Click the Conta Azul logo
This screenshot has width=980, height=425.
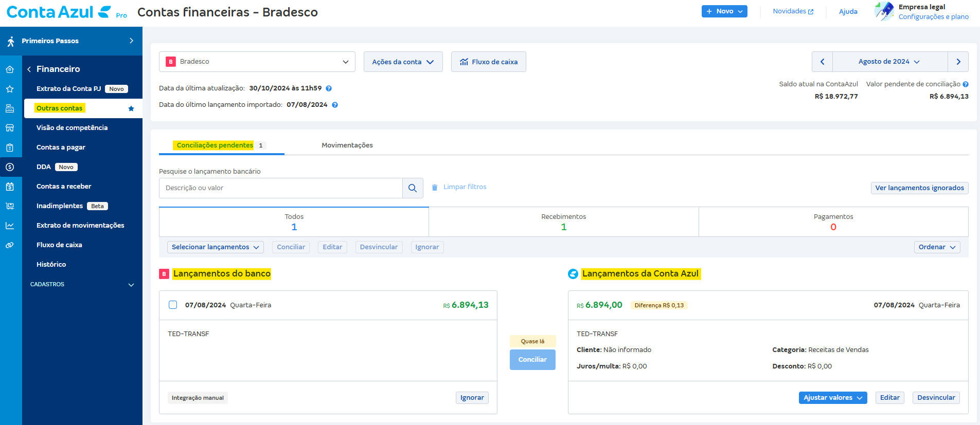click(59, 12)
